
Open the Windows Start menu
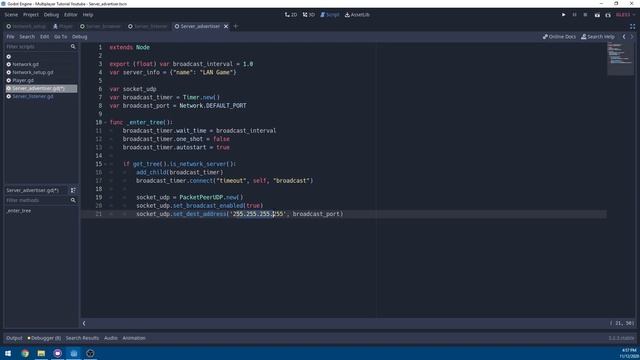click(8, 353)
